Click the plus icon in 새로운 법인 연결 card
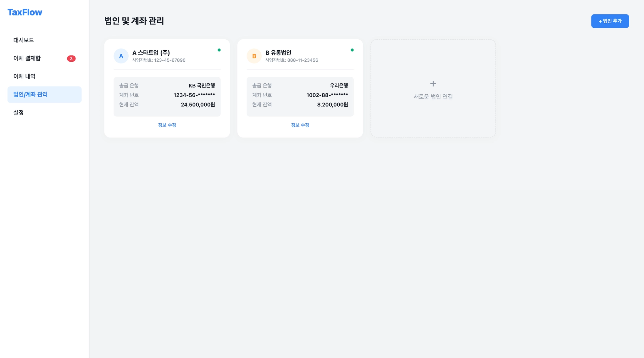 click(433, 84)
